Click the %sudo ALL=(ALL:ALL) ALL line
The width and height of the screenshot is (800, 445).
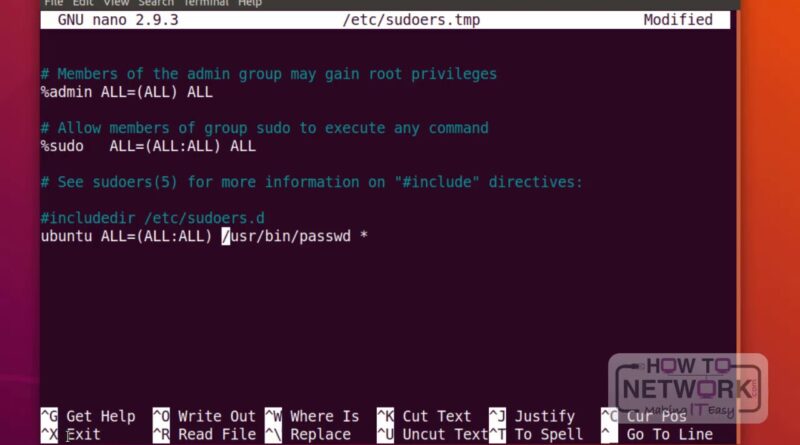(148, 146)
